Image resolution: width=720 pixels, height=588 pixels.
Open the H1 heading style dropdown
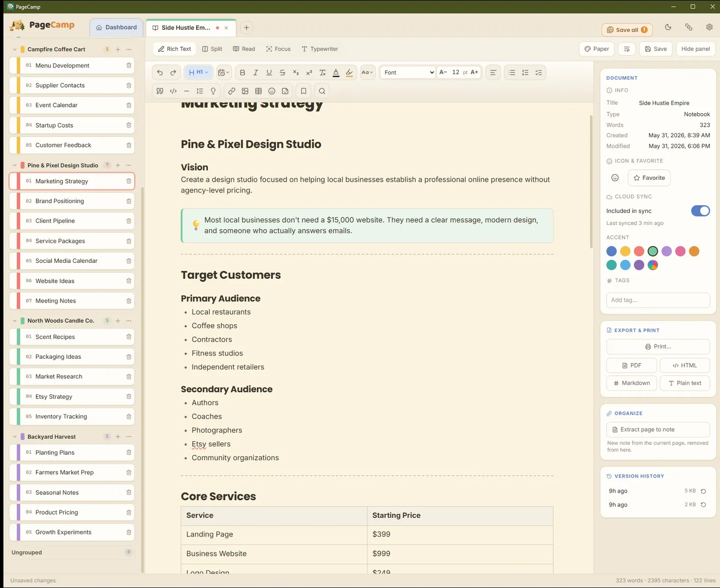click(x=199, y=72)
